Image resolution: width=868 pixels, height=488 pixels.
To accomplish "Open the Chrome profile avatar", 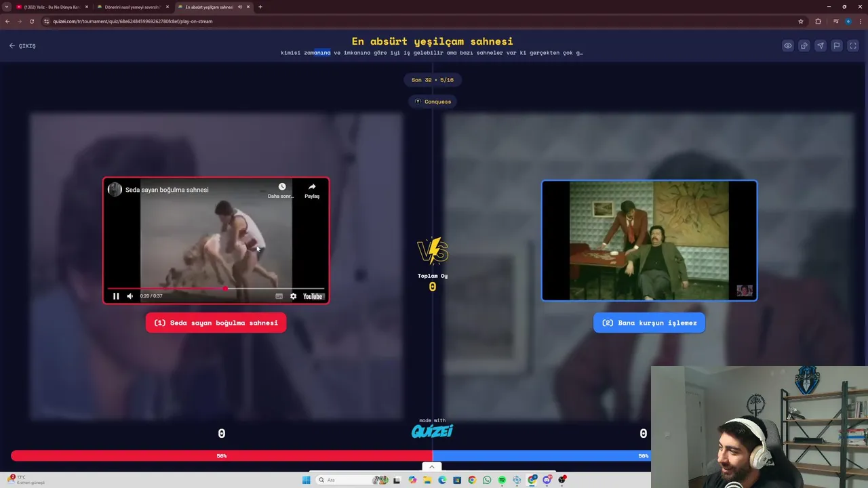I will pos(848,22).
